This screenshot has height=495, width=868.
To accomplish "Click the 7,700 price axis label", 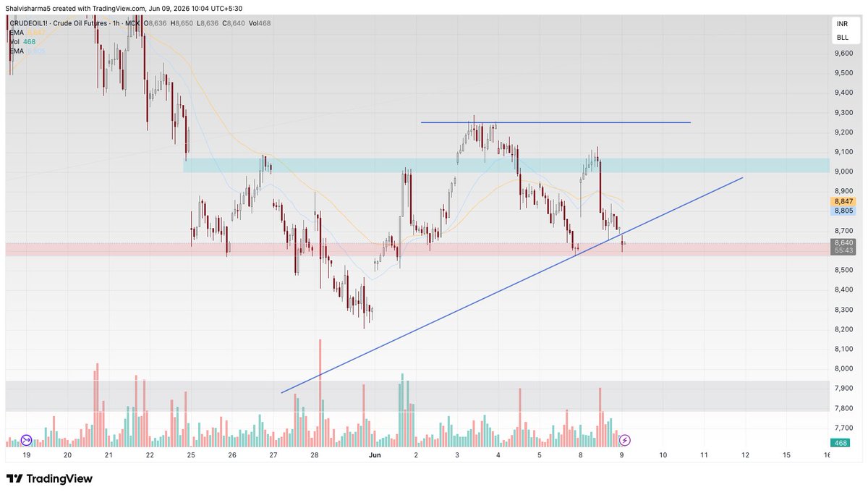I will [843, 428].
